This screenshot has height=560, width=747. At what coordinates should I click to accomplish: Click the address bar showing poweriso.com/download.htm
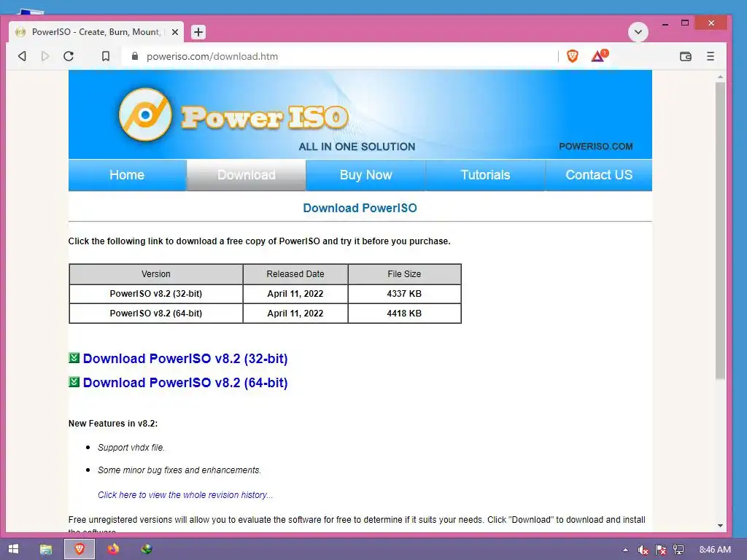click(x=338, y=56)
